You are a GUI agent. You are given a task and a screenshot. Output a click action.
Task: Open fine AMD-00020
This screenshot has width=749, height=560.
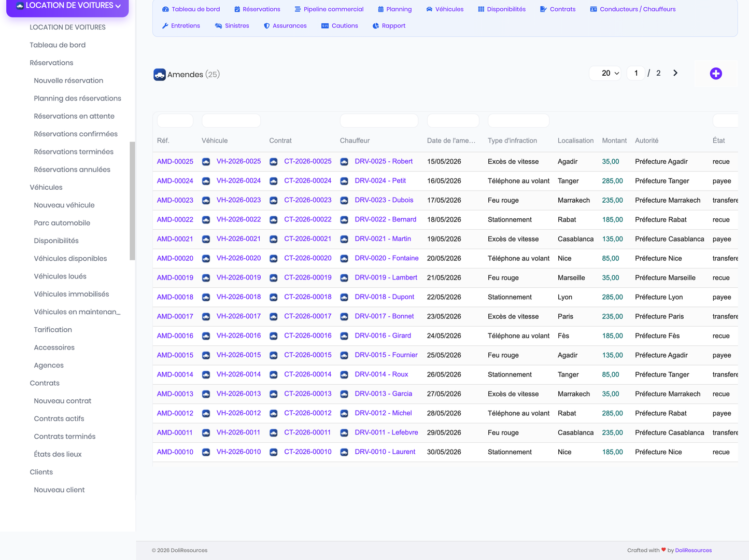click(x=175, y=258)
